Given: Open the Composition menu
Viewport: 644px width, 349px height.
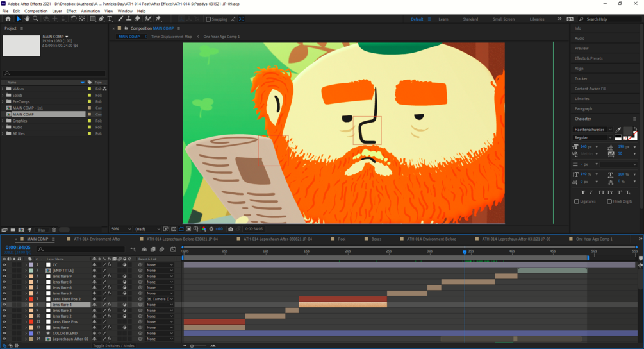Looking at the screenshot, I should click(36, 11).
